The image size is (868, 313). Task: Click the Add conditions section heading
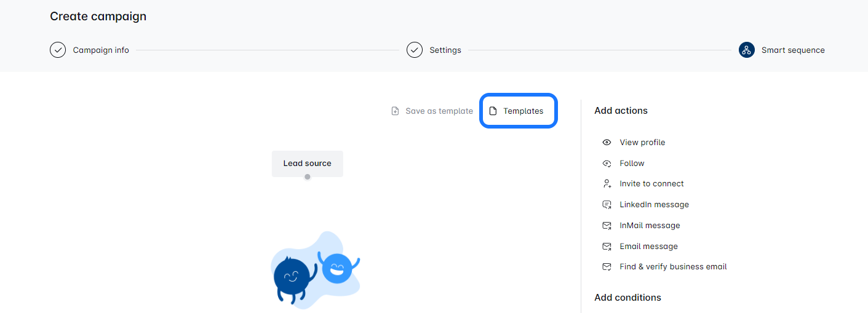627,298
